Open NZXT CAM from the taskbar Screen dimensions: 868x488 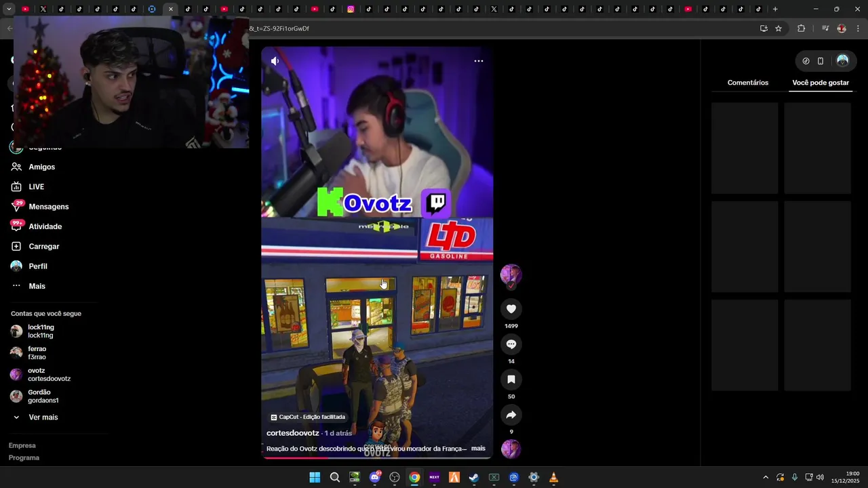pyautogui.click(x=435, y=477)
